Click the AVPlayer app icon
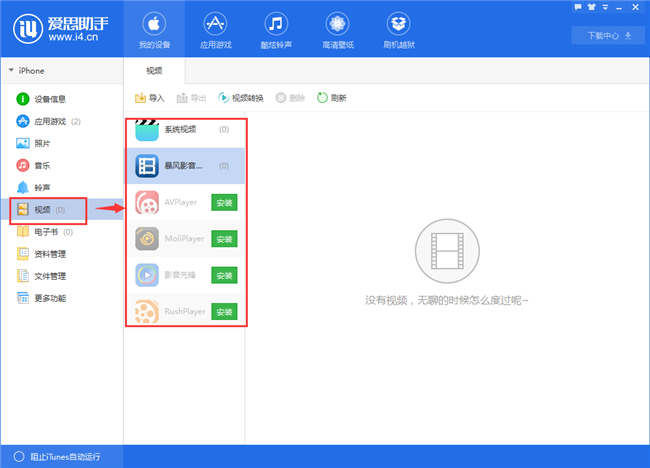Image resolution: width=650 pixels, height=468 pixels. [x=147, y=202]
